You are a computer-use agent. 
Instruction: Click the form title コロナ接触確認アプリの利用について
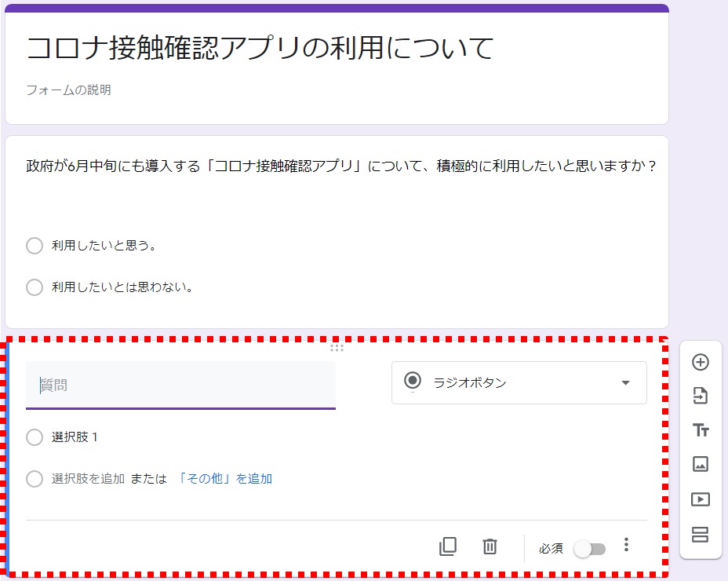pyautogui.click(x=260, y=49)
